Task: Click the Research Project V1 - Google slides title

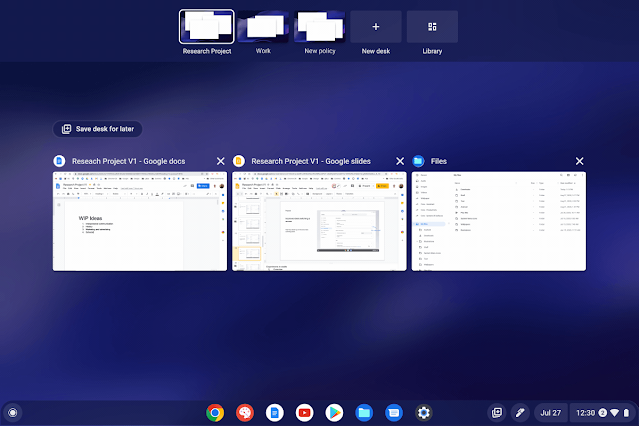Action: click(x=311, y=161)
